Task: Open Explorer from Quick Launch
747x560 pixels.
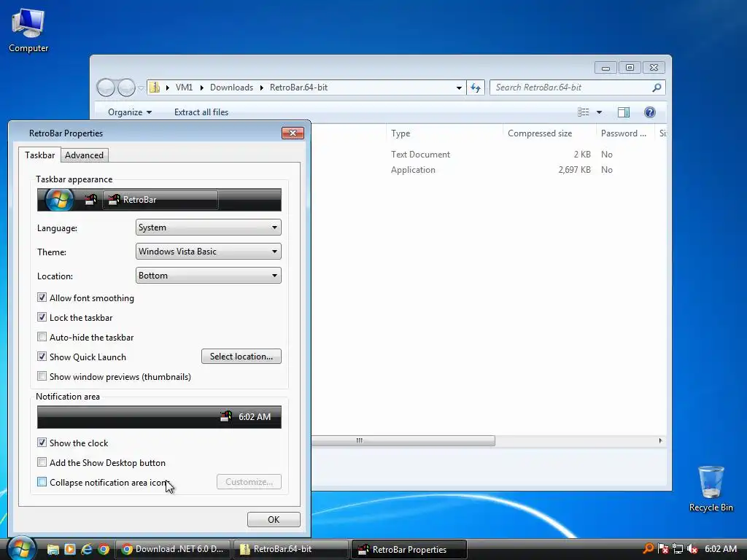Action: pos(53,549)
